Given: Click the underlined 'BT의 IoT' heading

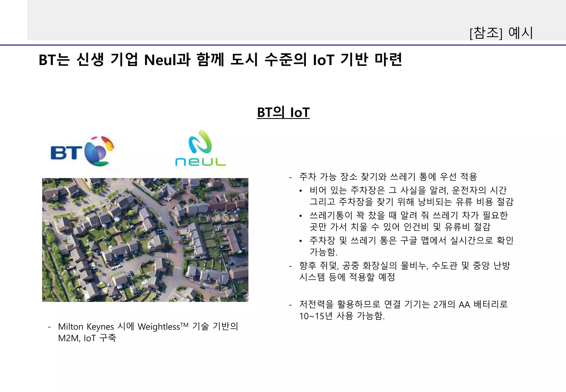Looking at the screenshot, I should [283, 112].
